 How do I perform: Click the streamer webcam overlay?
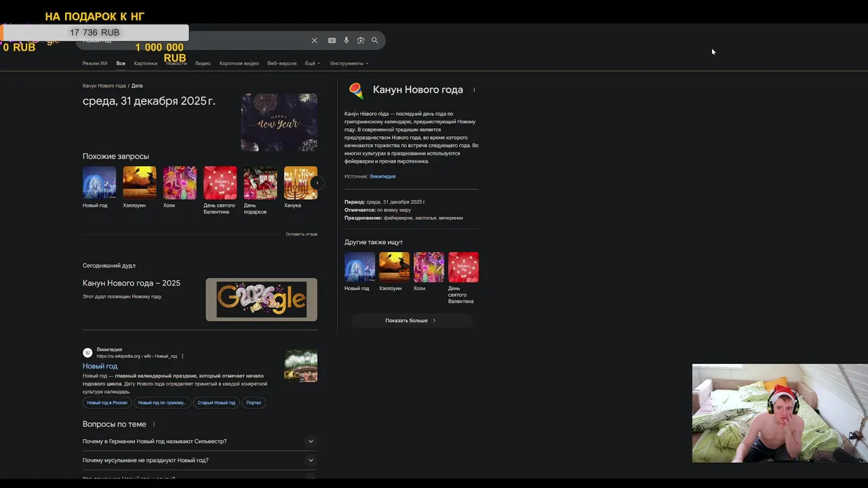[x=780, y=413]
